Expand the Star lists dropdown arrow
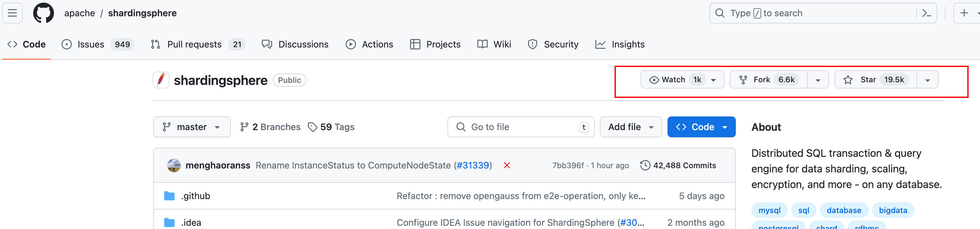This screenshot has height=229, width=980. pos(928,80)
